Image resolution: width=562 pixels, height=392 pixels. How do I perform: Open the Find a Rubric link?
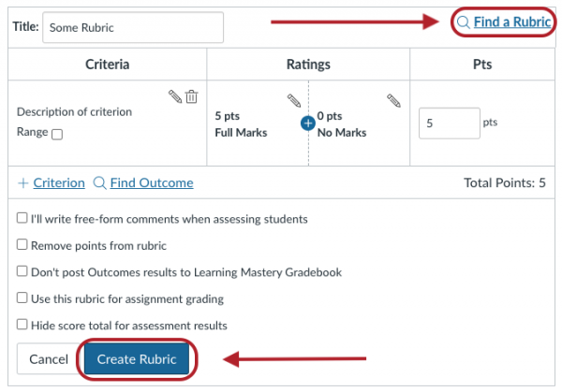pyautogui.click(x=511, y=22)
